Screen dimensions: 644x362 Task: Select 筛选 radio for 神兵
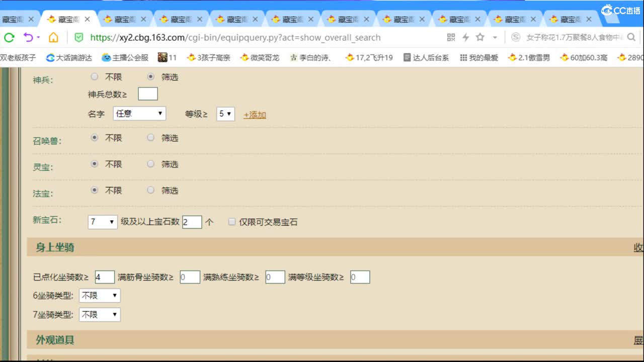151,77
